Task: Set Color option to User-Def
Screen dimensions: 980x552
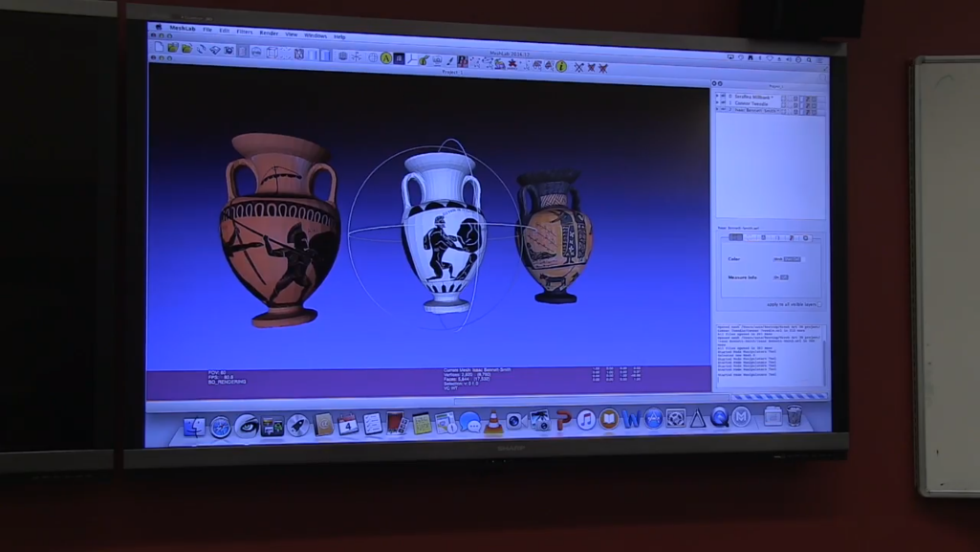Action: click(x=793, y=259)
